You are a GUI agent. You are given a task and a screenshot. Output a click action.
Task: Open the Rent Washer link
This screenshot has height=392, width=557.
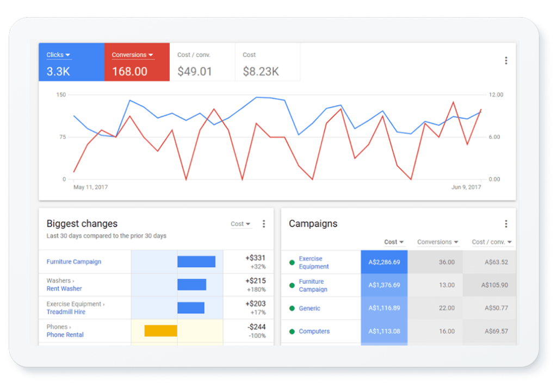(64, 289)
